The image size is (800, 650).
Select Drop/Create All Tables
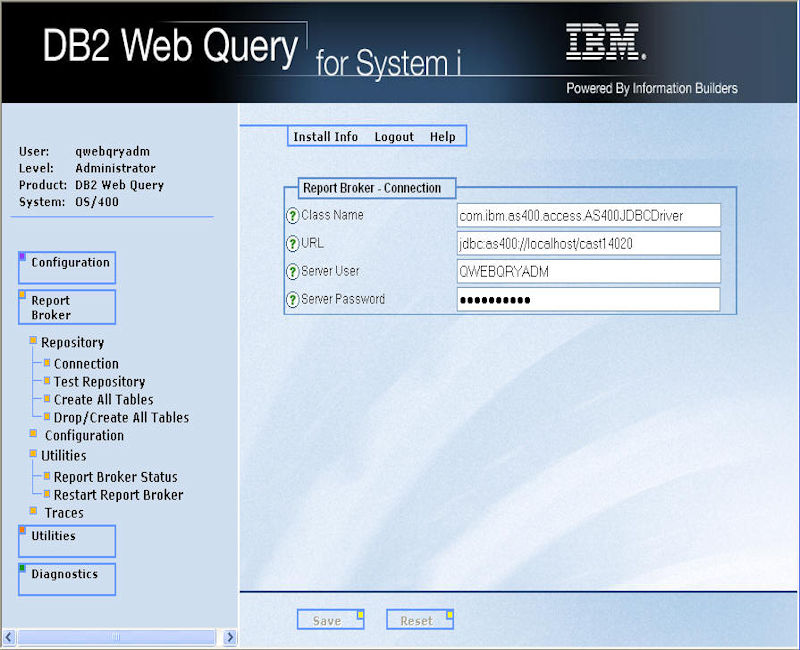121,417
